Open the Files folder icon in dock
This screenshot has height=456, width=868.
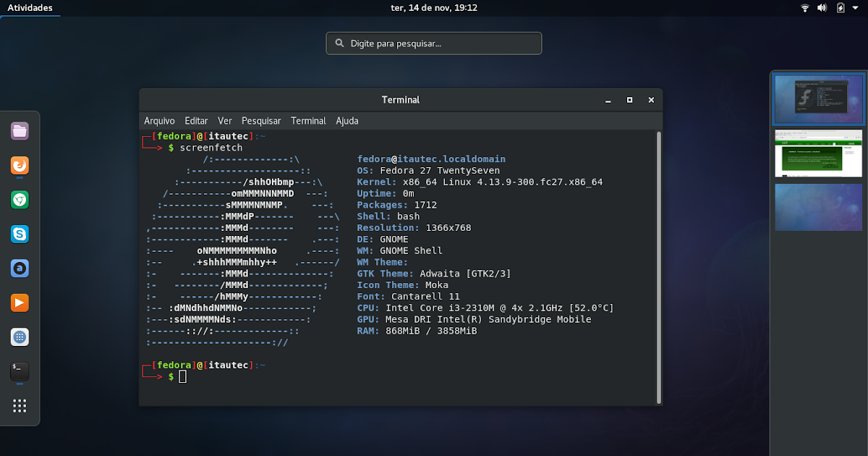pyautogui.click(x=20, y=131)
